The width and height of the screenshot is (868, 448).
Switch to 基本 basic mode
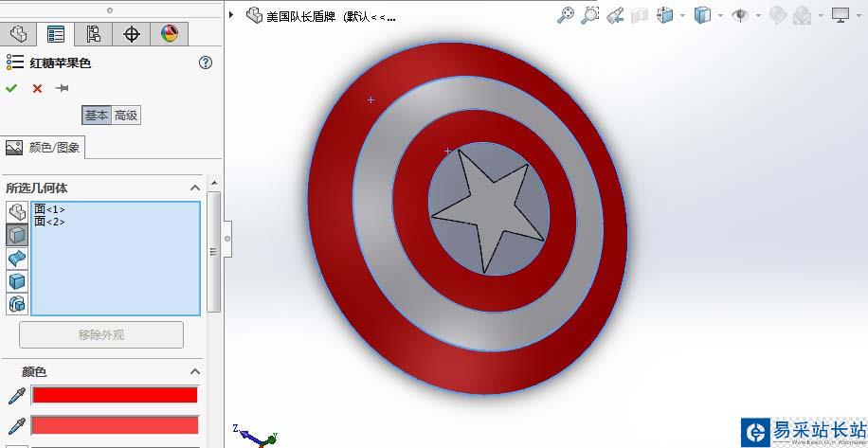pos(97,115)
